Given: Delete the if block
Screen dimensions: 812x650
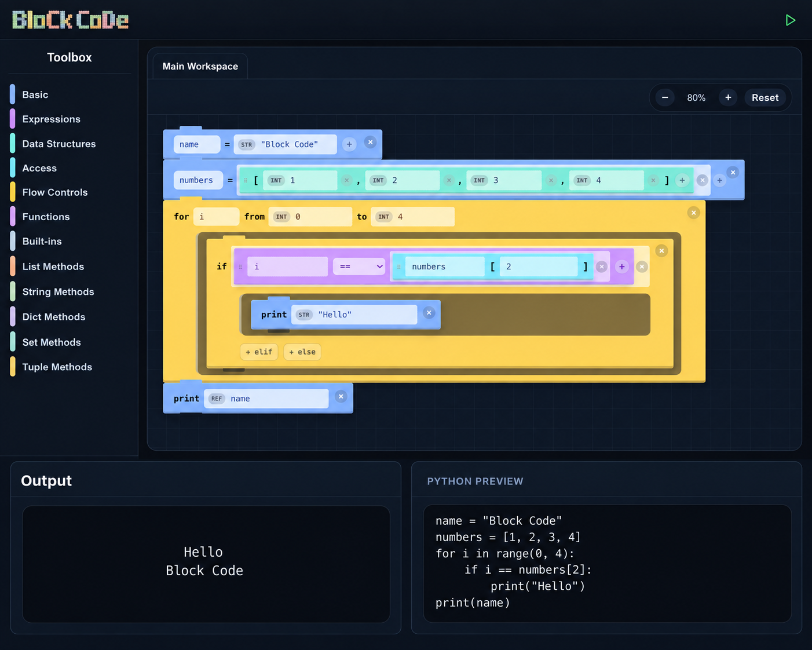Looking at the screenshot, I should [x=661, y=251].
